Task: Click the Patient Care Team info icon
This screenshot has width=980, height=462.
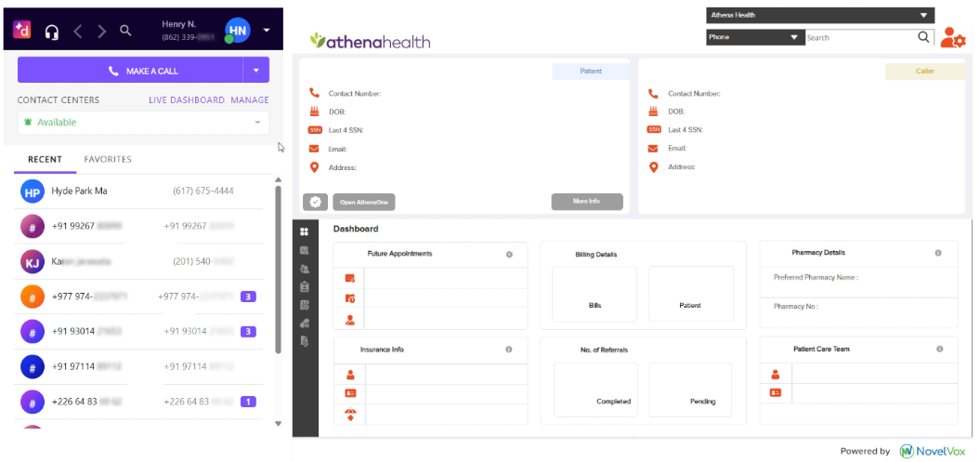Action: [x=940, y=349]
